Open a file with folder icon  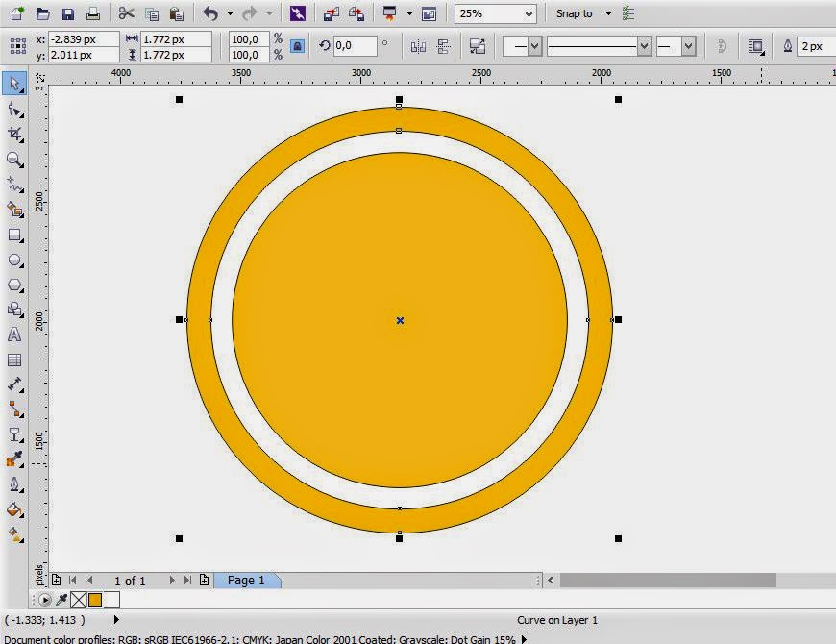point(42,13)
